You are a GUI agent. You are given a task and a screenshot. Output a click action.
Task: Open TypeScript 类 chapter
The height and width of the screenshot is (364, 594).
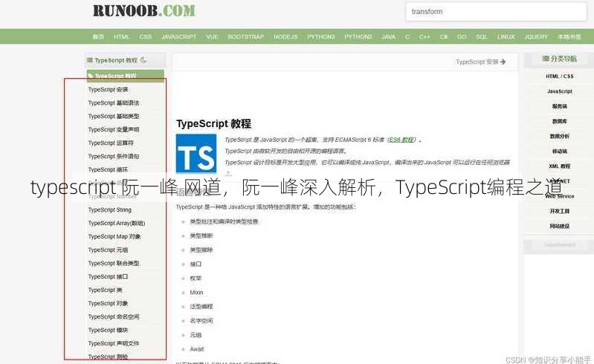tap(106, 290)
